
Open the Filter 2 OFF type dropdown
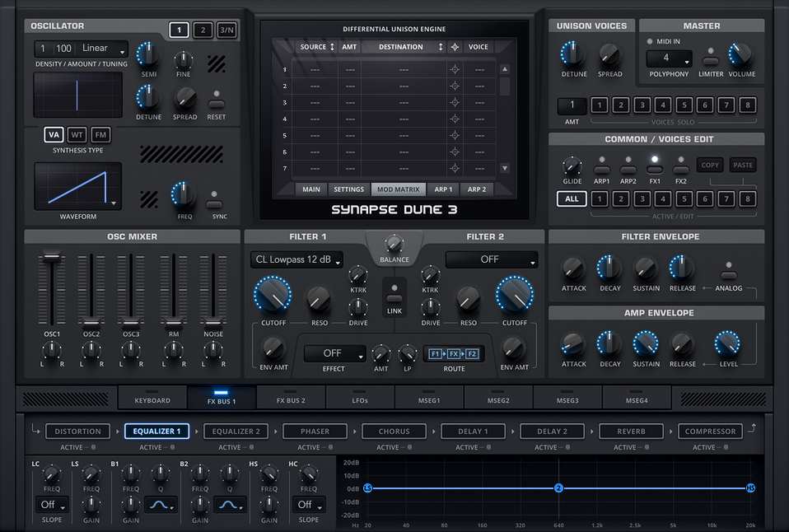click(492, 259)
